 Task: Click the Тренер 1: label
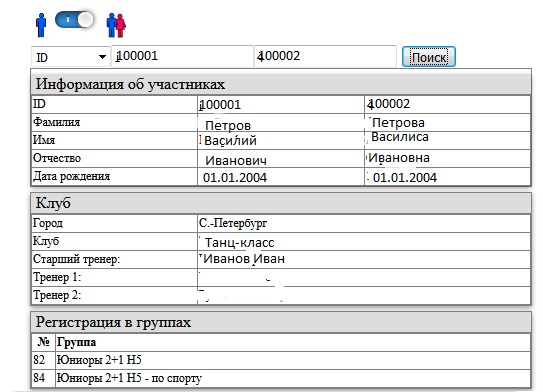tap(57, 277)
